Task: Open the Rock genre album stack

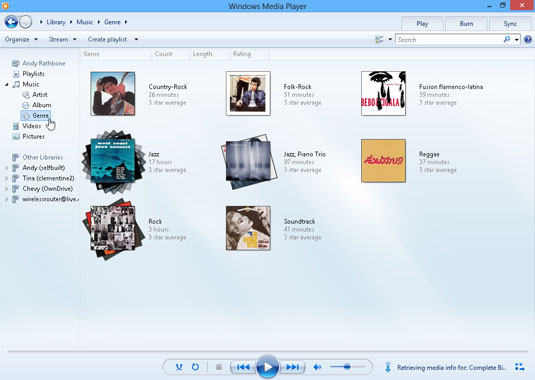Action: (x=113, y=229)
